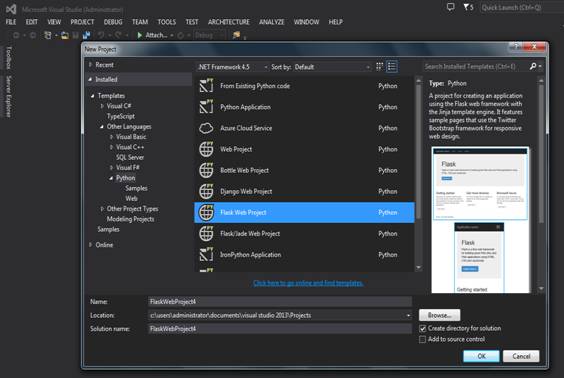Screen dimensions: 564x378
Task: Open the ARCHITECTURE menu
Action: click(x=229, y=22)
